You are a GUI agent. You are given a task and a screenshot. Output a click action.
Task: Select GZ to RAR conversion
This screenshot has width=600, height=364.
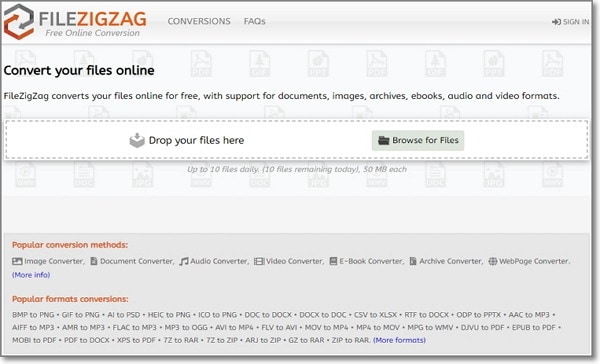click(306, 340)
